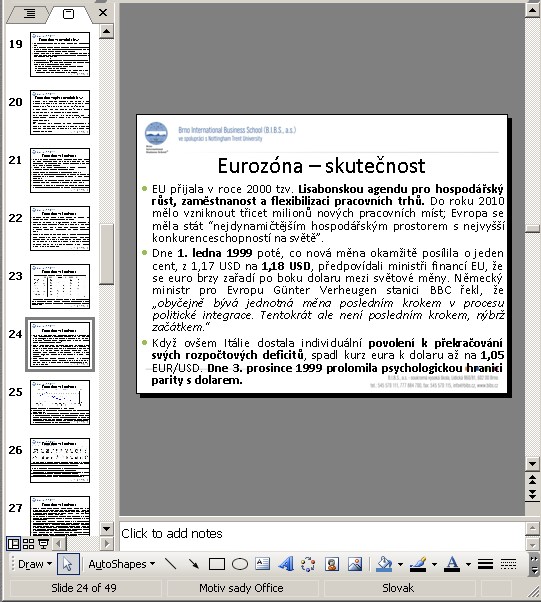Expand Drawing toolbar options

(x=534, y=564)
